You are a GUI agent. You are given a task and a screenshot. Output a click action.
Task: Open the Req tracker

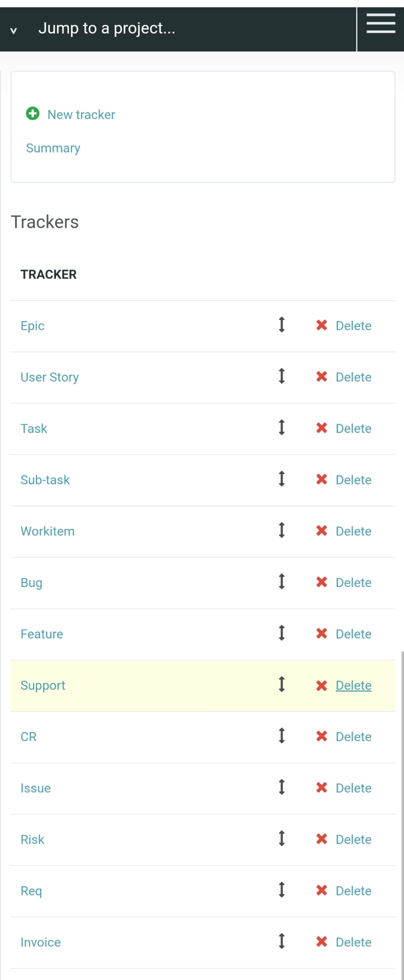point(31,891)
